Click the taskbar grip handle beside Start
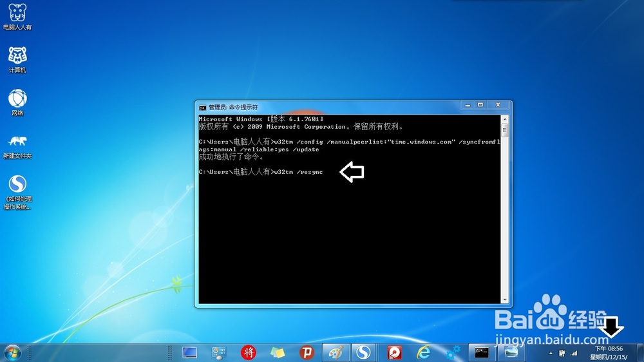This screenshot has width=644, height=362. pyautogui.click(x=30, y=353)
